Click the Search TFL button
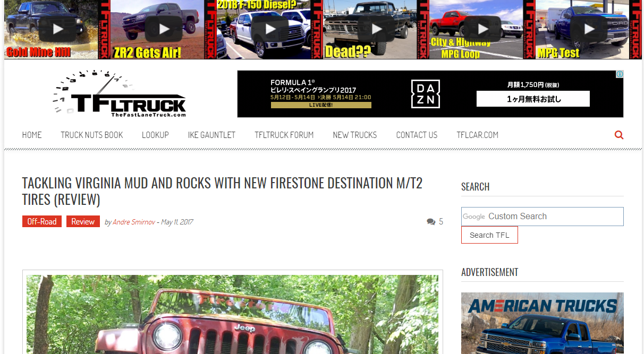This screenshot has height=354, width=644. click(x=489, y=235)
